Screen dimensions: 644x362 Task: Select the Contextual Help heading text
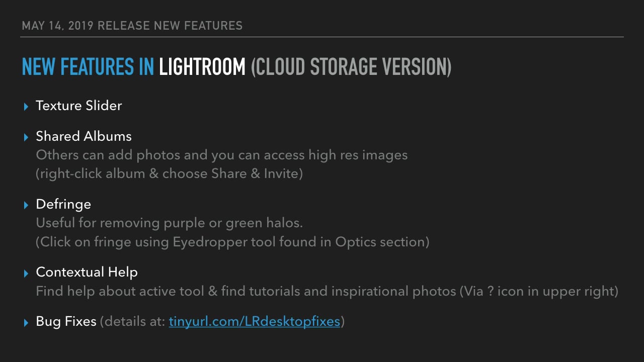pos(87,272)
